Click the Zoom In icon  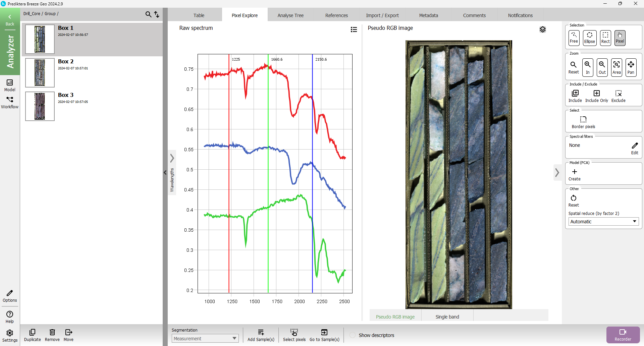(x=588, y=67)
